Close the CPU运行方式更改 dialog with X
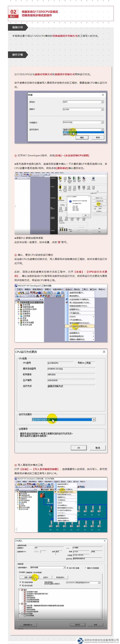The width and height of the screenshot is (120, 644). coord(104,352)
